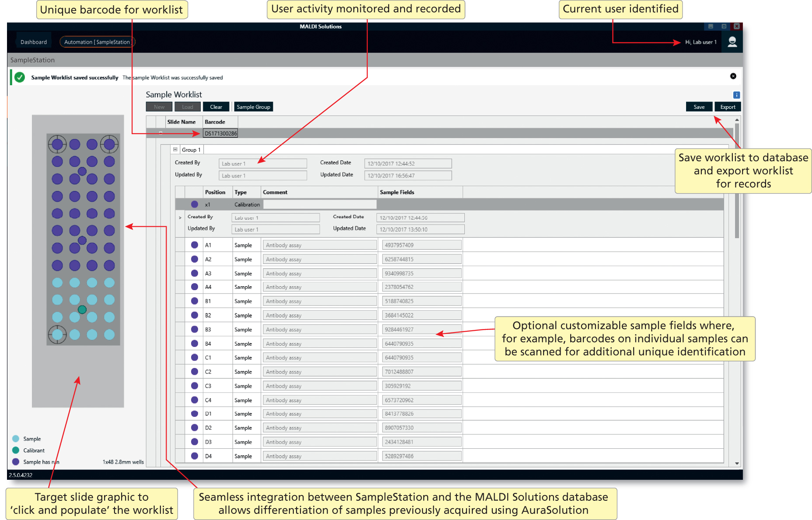This screenshot has height=520, width=812.
Task: Select bottom-left crosshair well on slide graphic
Action: 57,334
